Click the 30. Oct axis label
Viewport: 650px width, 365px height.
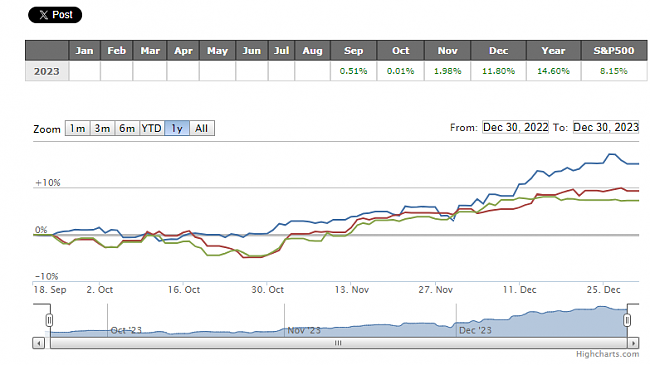pyautogui.click(x=267, y=290)
